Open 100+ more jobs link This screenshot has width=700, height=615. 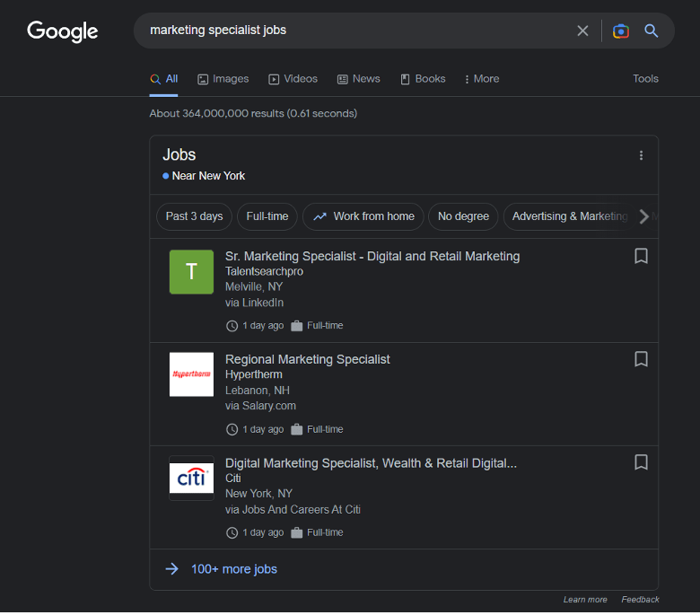234,569
